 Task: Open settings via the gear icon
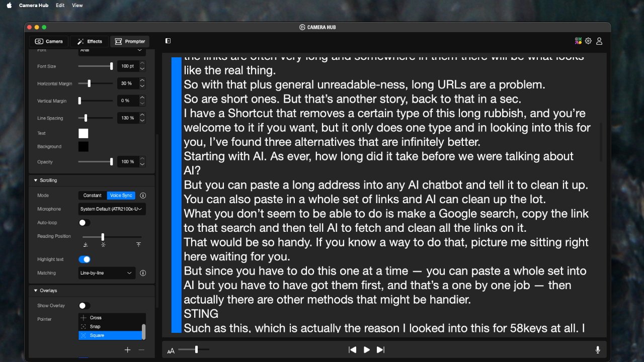(588, 41)
